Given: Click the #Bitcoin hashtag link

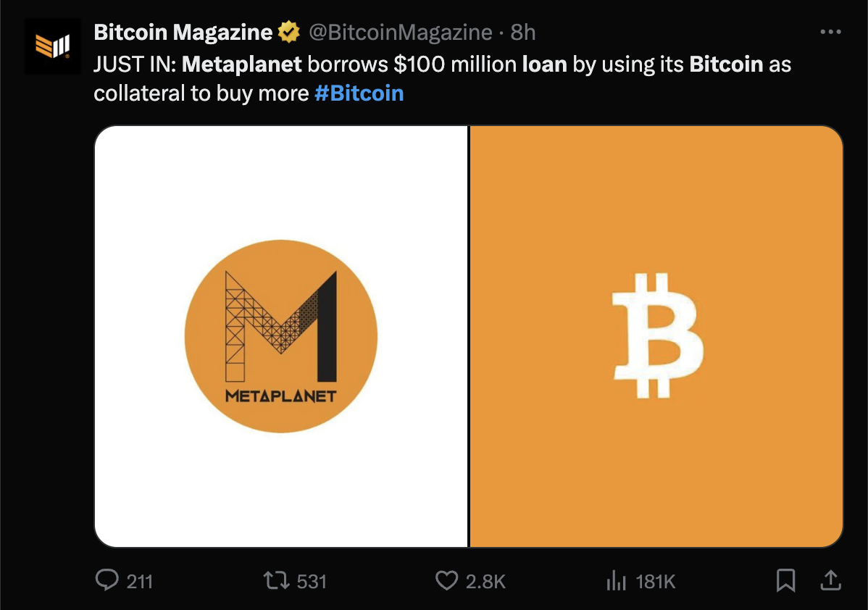Looking at the screenshot, I should [359, 93].
